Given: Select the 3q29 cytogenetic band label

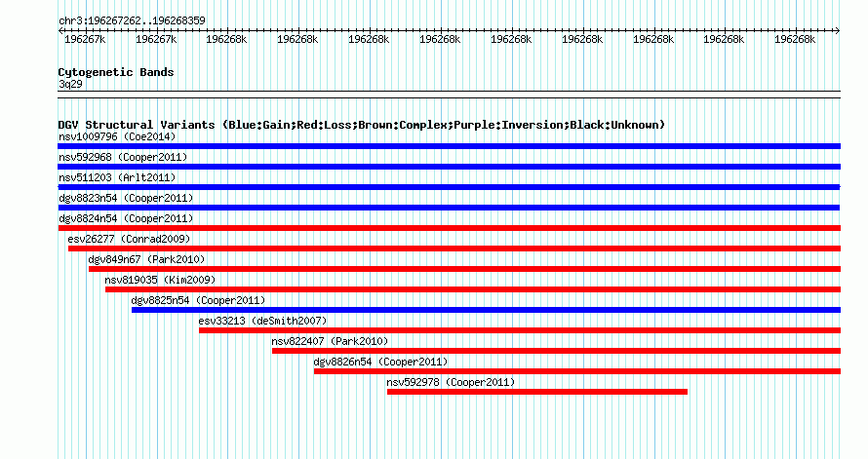Looking at the screenshot, I should [70, 84].
